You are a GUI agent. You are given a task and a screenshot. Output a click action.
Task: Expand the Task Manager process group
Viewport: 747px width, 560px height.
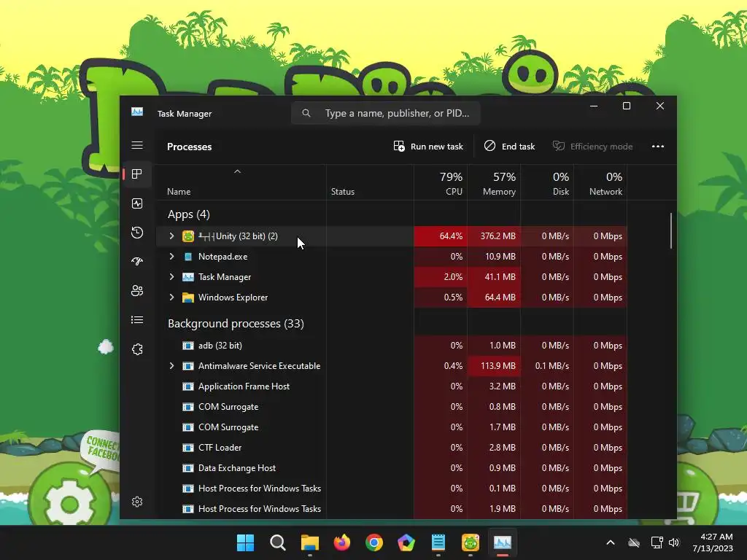point(172,277)
